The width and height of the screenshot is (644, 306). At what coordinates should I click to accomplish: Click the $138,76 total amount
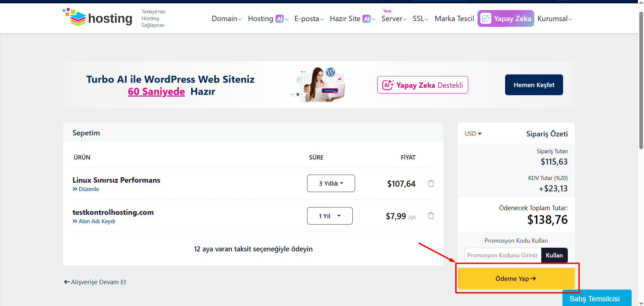(x=547, y=220)
